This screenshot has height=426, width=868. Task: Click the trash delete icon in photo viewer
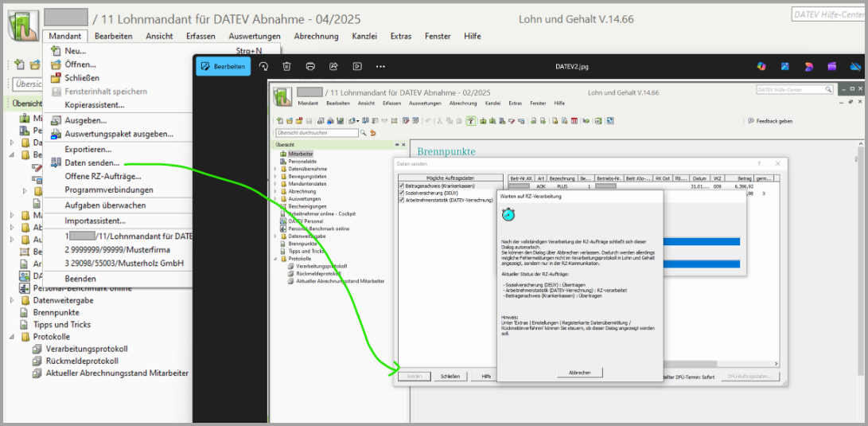[x=286, y=66]
